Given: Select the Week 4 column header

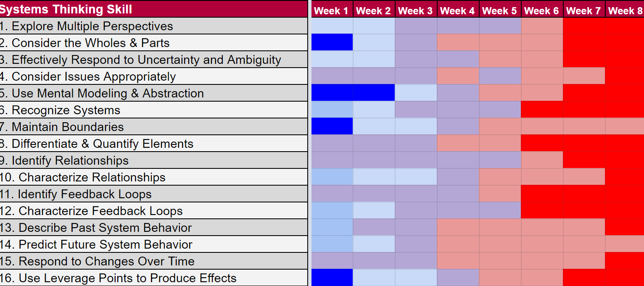Looking at the screenshot, I should [x=458, y=11].
